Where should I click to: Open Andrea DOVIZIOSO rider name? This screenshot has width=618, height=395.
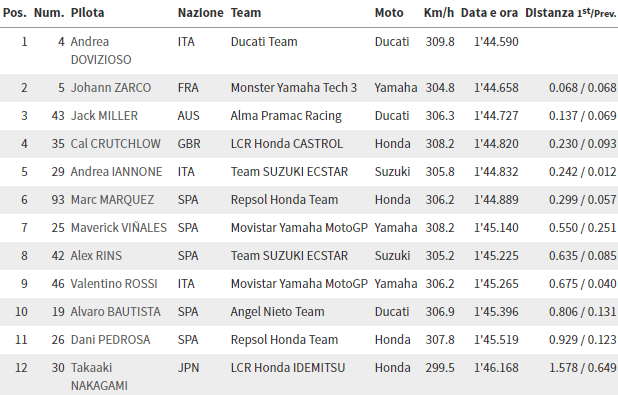pos(101,50)
